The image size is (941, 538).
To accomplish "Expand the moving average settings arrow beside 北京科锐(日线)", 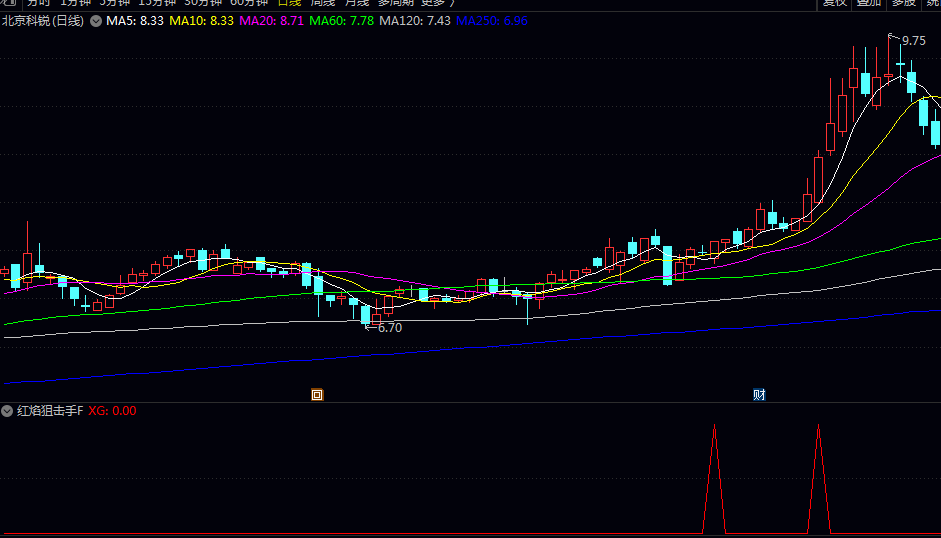I will click(x=96, y=21).
